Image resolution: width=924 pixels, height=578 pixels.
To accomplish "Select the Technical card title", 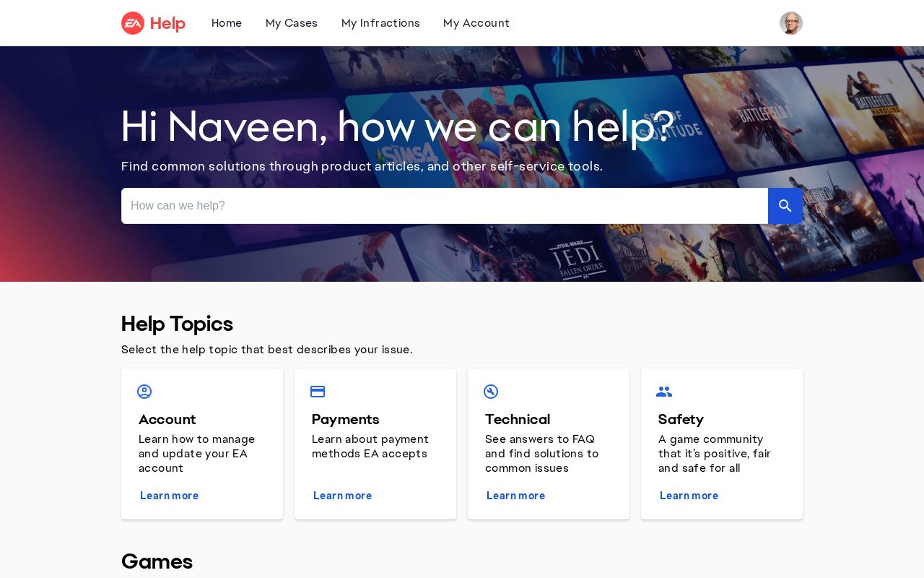I will (518, 419).
